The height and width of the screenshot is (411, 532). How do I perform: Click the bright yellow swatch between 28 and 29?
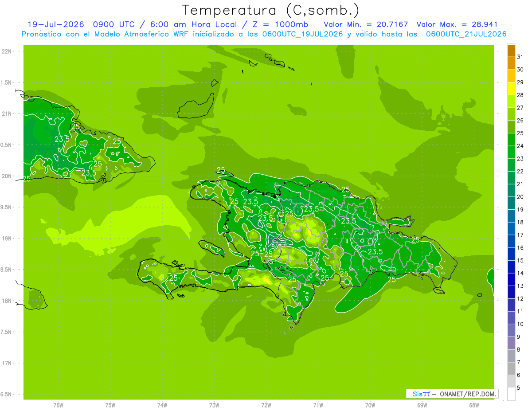point(511,89)
